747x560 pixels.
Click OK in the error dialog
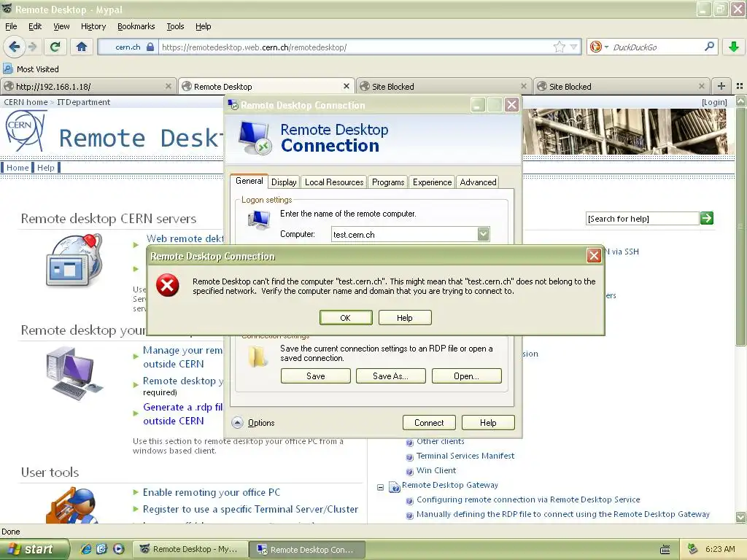point(345,318)
